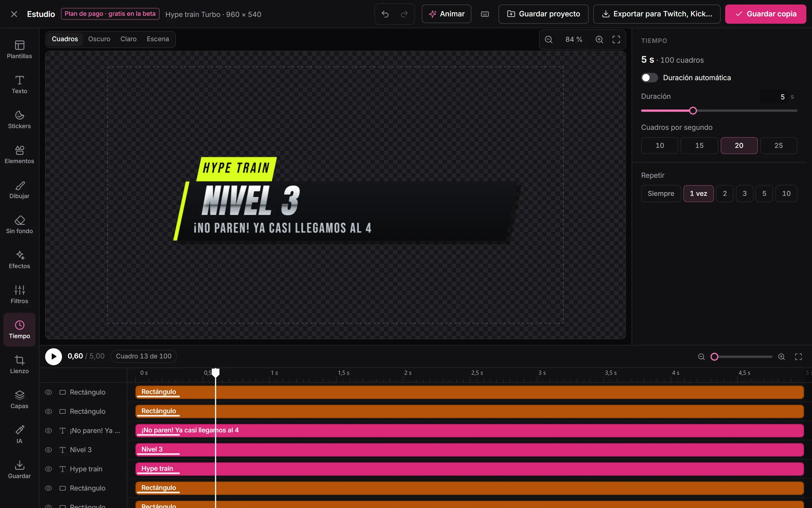Open the Guardar sidebar option
This screenshot has width=812, height=508.
(x=19, y=469)
